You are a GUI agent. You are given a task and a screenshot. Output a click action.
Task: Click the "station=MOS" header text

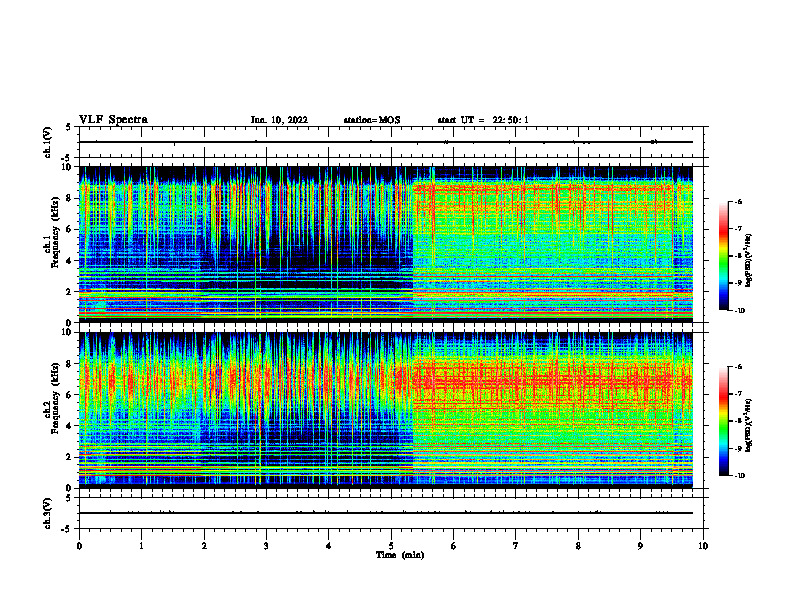tap(372, 120)
